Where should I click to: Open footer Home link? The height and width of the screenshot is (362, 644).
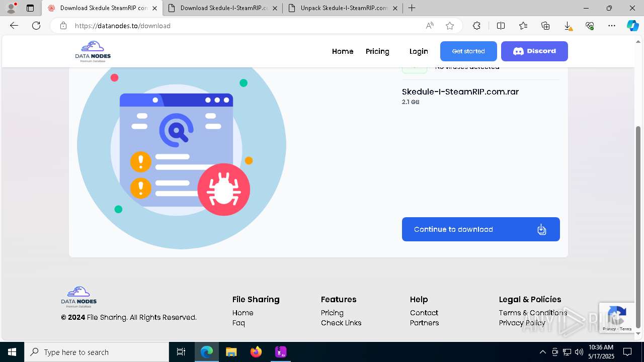point(243,313)
